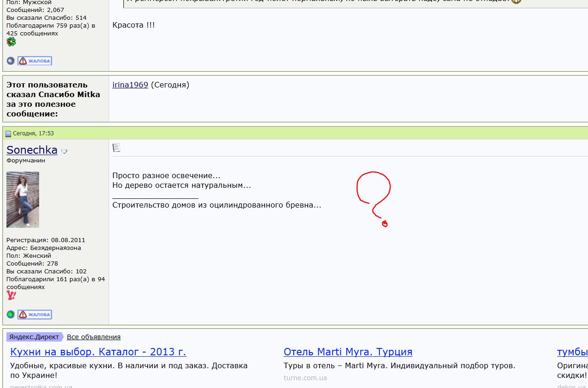Screen dimensions: 588x388
Task: Click the text Строительство домов из оцилиндрованного бревна...
Action: coord(217,205)
